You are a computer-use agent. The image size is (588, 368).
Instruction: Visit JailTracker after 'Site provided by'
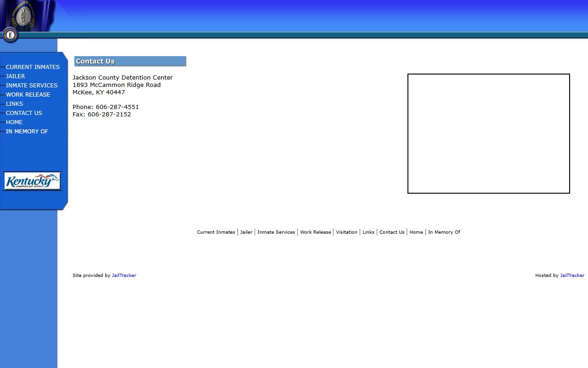coord(124,276)
